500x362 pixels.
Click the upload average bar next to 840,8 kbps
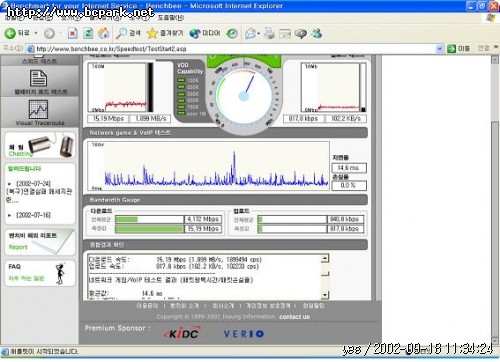coord(292,219)
